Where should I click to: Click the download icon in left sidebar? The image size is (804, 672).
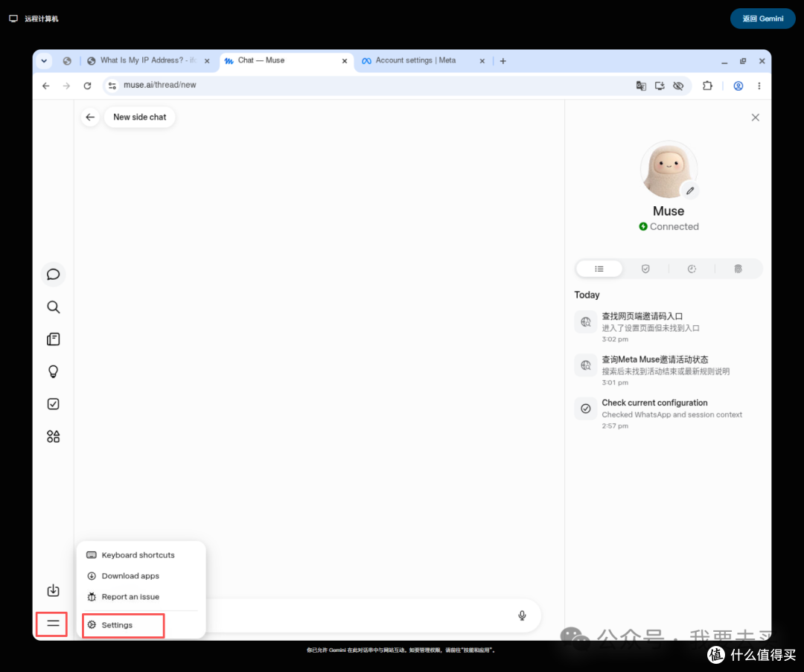pos(54,590)
